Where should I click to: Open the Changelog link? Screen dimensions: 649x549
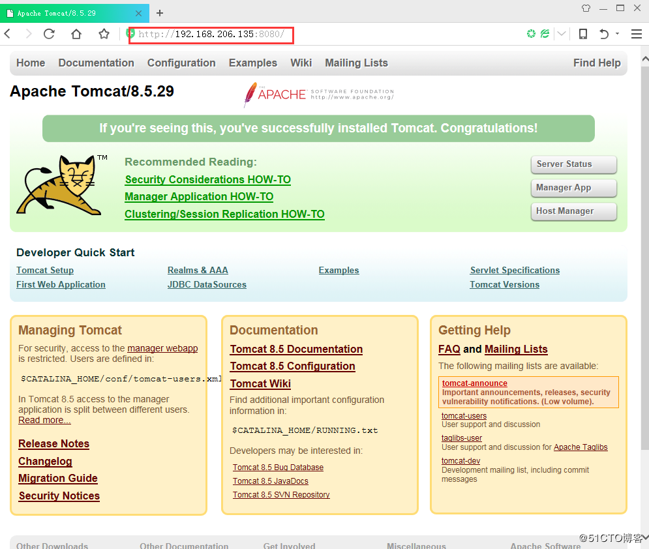45,461
